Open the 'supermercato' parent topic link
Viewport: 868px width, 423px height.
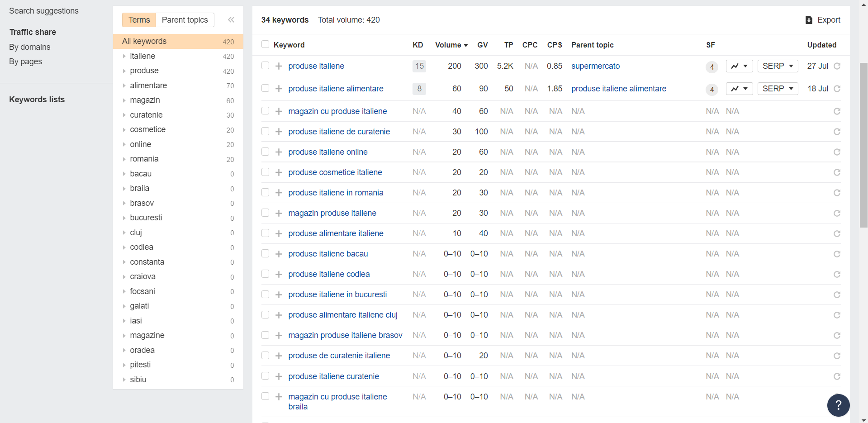pyautogui.click(x=595, y=66)
